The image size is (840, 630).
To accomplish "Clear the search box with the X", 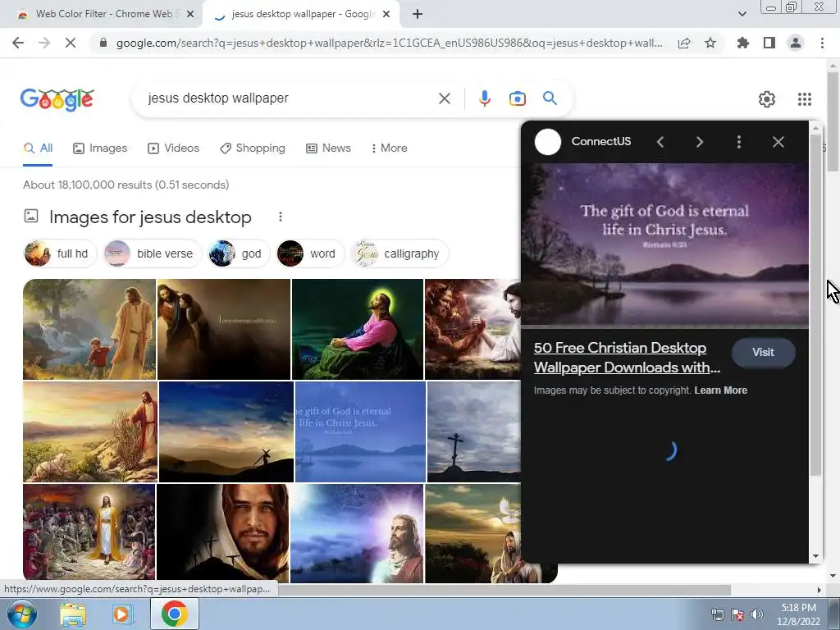I will 444,98.
